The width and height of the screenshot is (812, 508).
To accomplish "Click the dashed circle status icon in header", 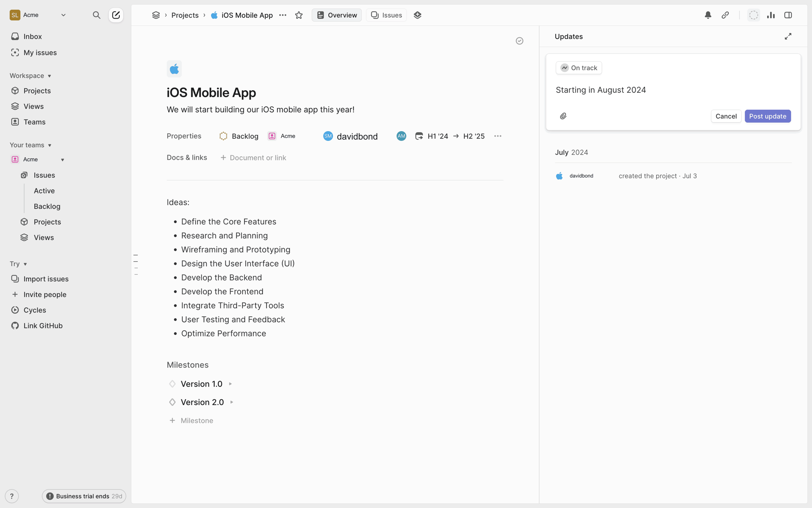I will point(754,15).
